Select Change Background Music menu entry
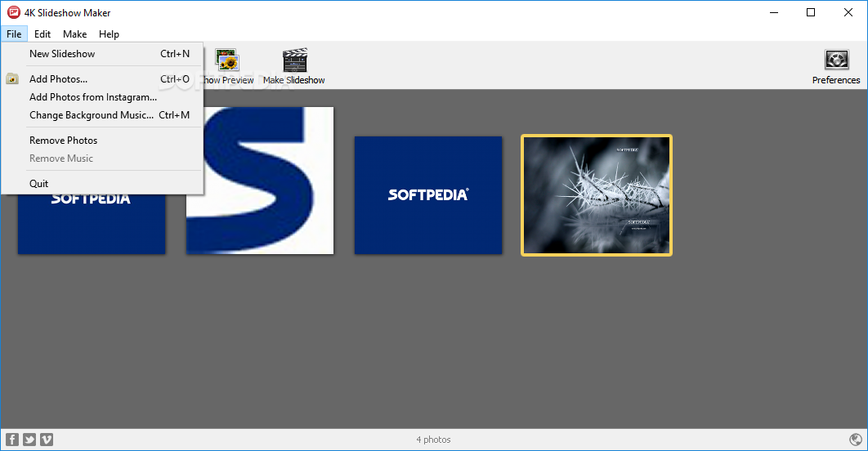The width and height of the screenshot is (868, 451). pyautogui.click(x=103, y=115)
